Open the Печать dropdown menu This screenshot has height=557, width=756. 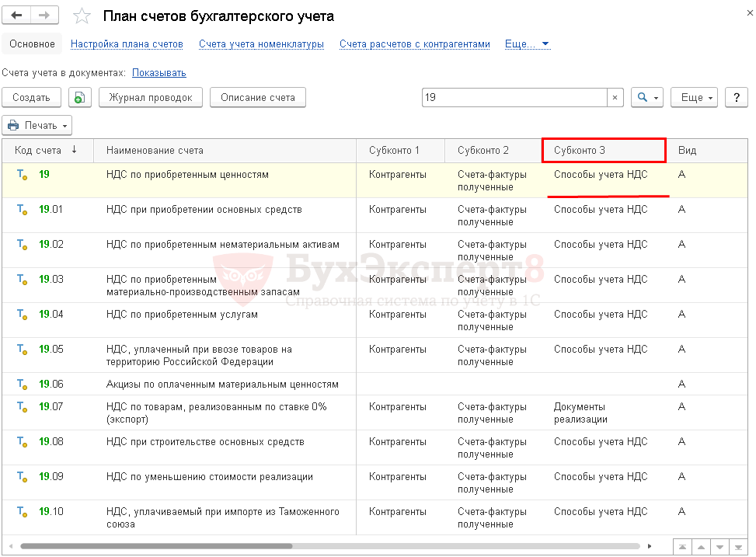coord(37,125)
